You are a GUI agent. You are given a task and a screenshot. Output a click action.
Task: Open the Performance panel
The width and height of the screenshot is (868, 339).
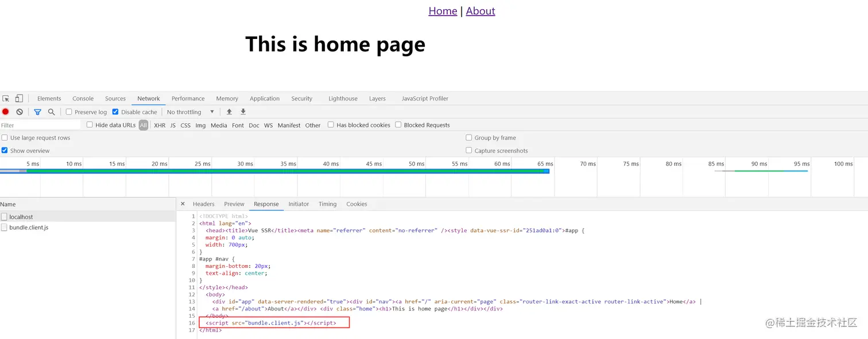click(x=188, y=99)
